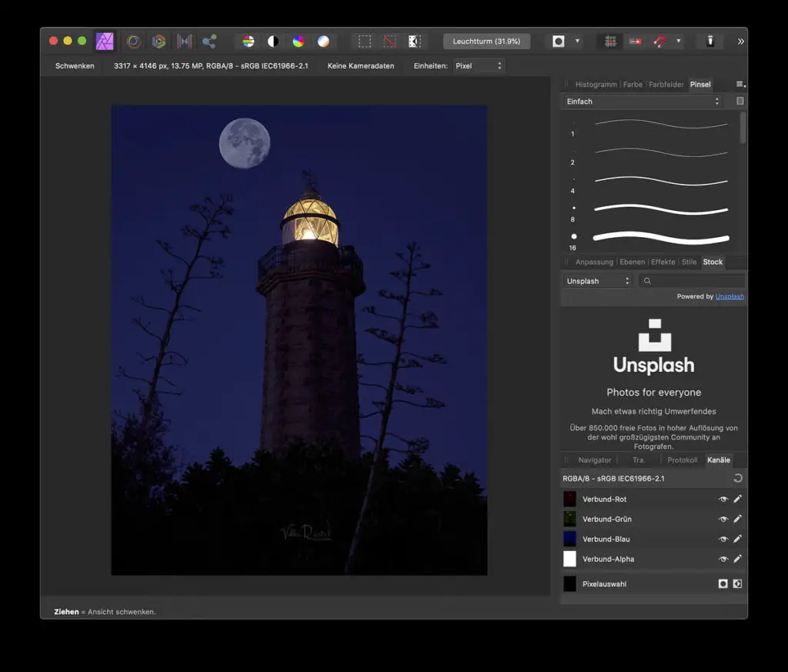This screenshot has width=788, height=672.
Task: Toggle Verbund-Alpha channel edit pencil
Action: point(737,559)
